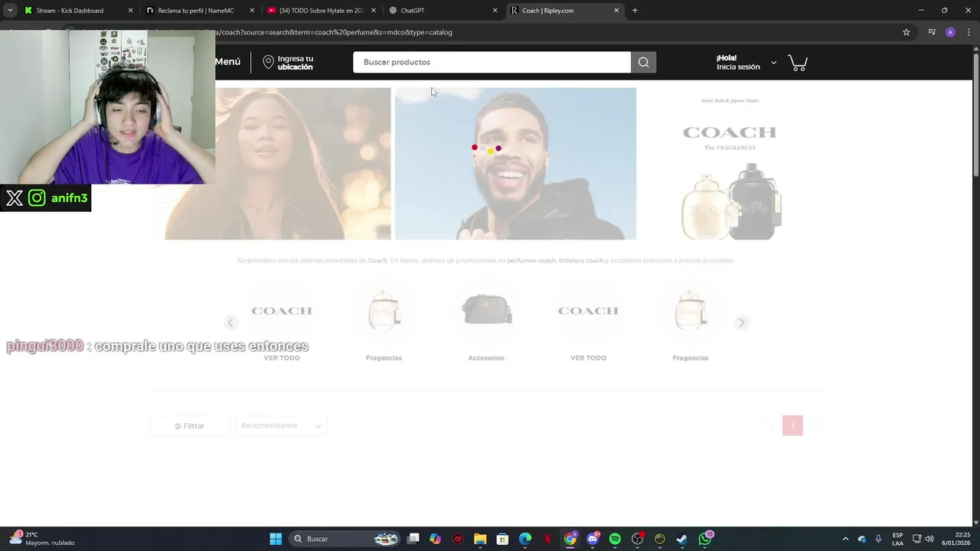Viewport: 980px width, 551px height.
Task: Bookmark this page with the star
Action: (906, 32)
